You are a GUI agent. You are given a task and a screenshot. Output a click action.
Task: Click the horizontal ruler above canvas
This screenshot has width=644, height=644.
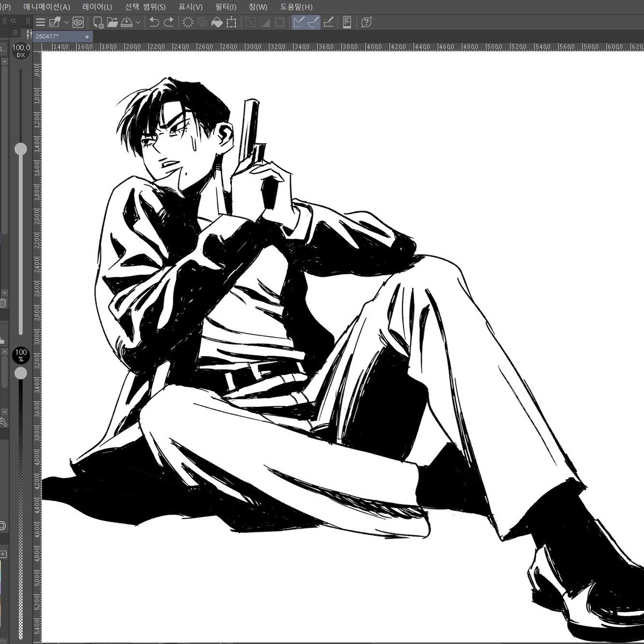click(343, 47)
